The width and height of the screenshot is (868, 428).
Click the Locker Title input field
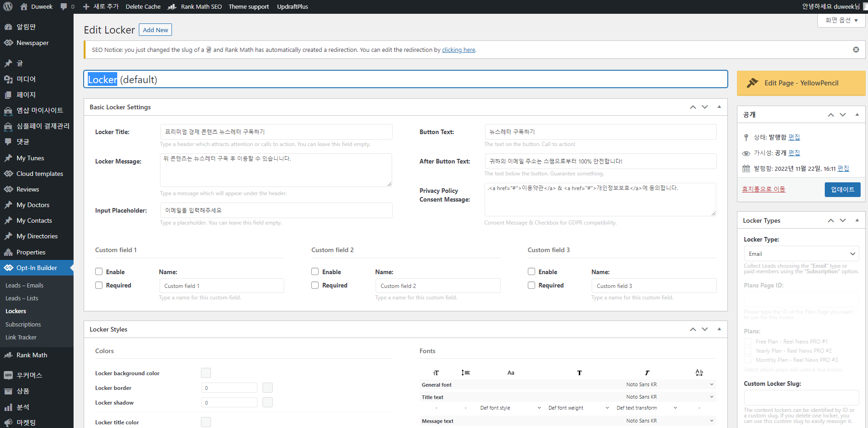pyautogui.click(x=276, y=132)
